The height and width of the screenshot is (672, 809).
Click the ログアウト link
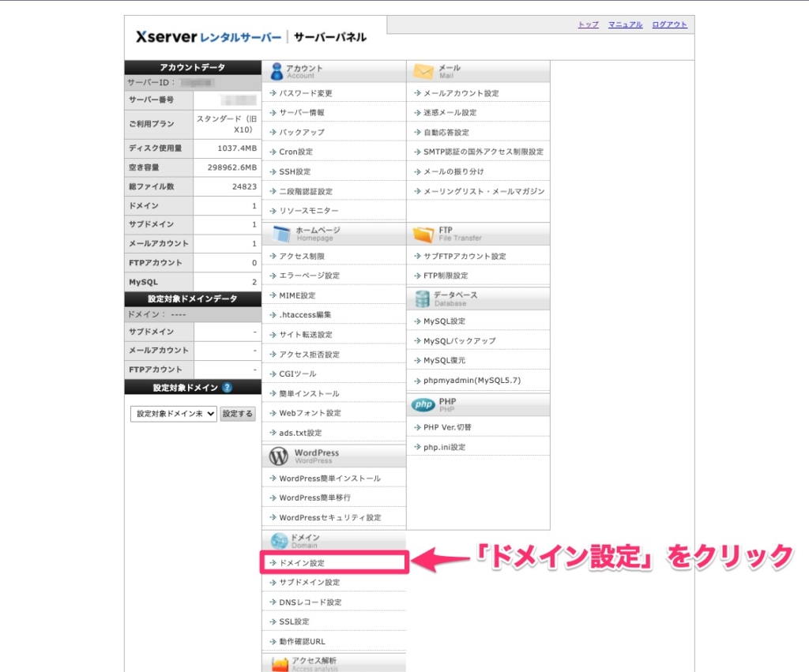669,24
